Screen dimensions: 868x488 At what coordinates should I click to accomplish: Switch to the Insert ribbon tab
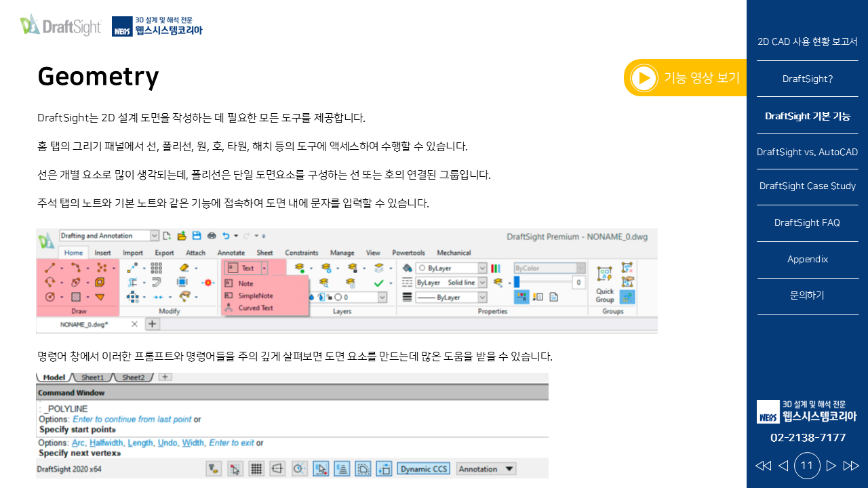103,253
